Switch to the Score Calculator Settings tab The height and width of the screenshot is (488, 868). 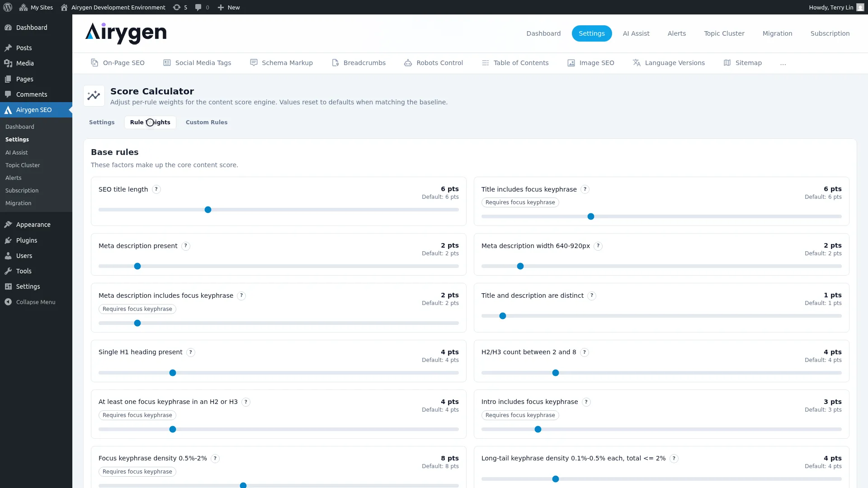tap(102, 122)
